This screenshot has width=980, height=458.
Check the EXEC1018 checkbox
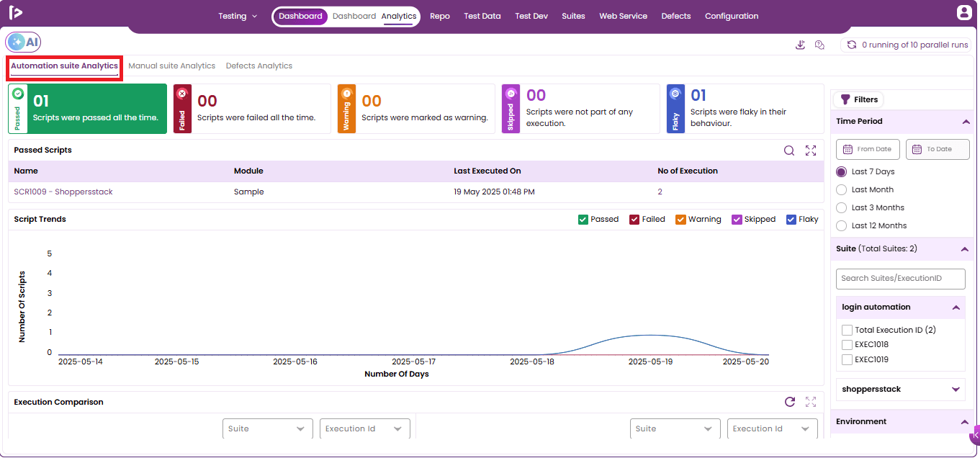[x=847, y=344]
